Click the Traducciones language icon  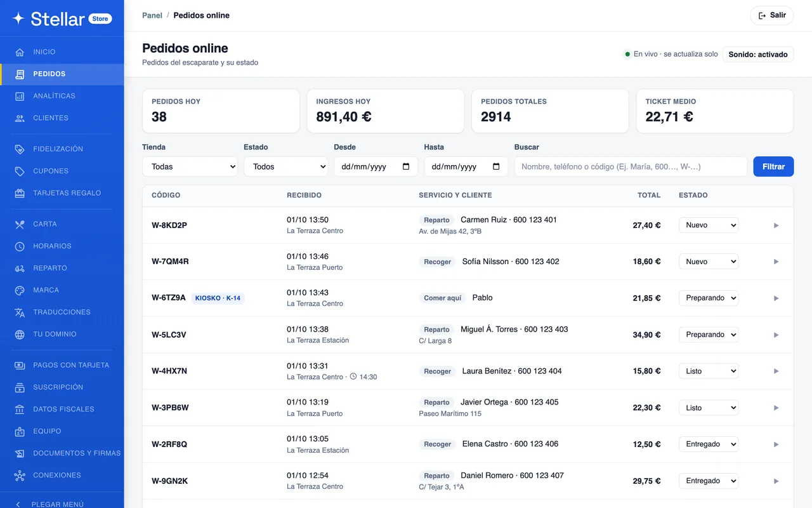point(20,312)
